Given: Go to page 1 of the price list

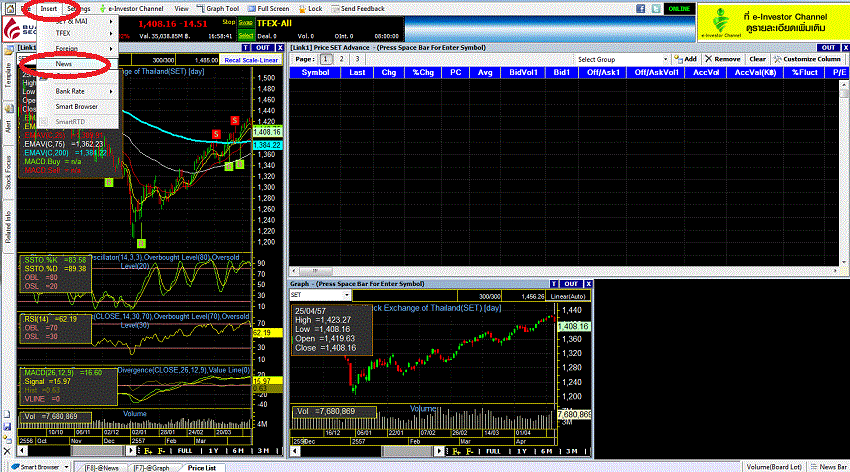Looking at the screenshot, I should pos(326,59).
